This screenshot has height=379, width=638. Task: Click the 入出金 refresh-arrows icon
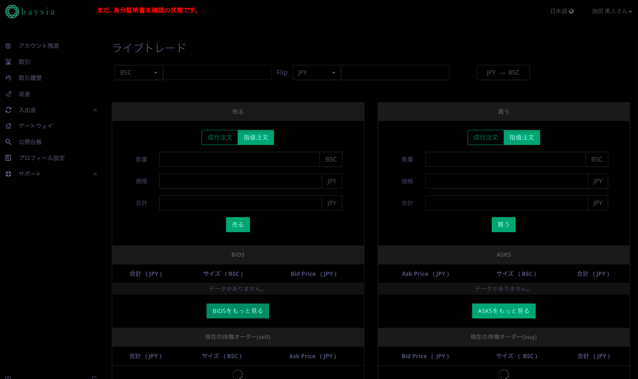pyautogui.click(x=8, y=110)
